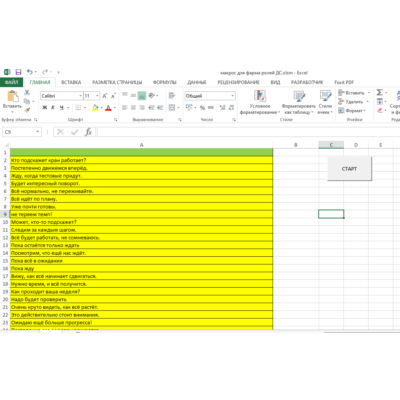Toggle italic formatting (К)
Viewport: 400px width, 400px height.
(53, 108)
